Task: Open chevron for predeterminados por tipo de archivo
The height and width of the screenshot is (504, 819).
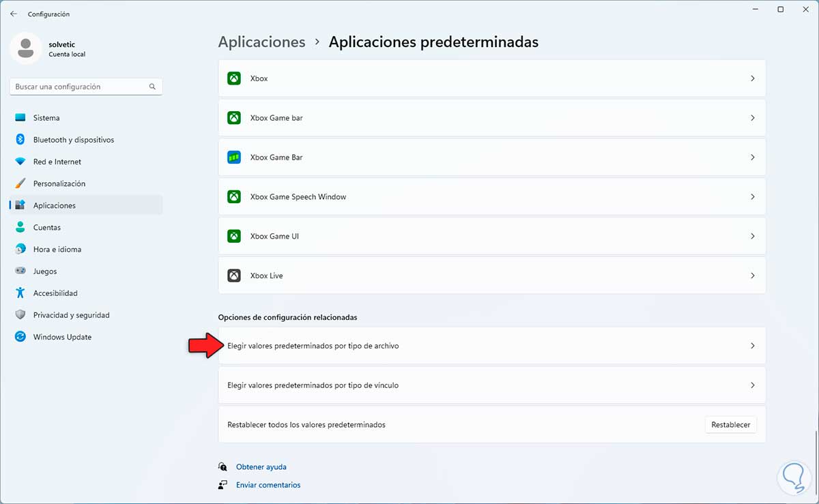Action: 753,346
